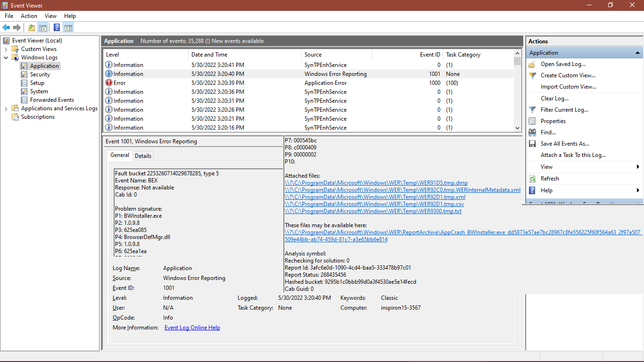
Task: Sort by the Event ID column header
Action: click(x=408, y=55)
